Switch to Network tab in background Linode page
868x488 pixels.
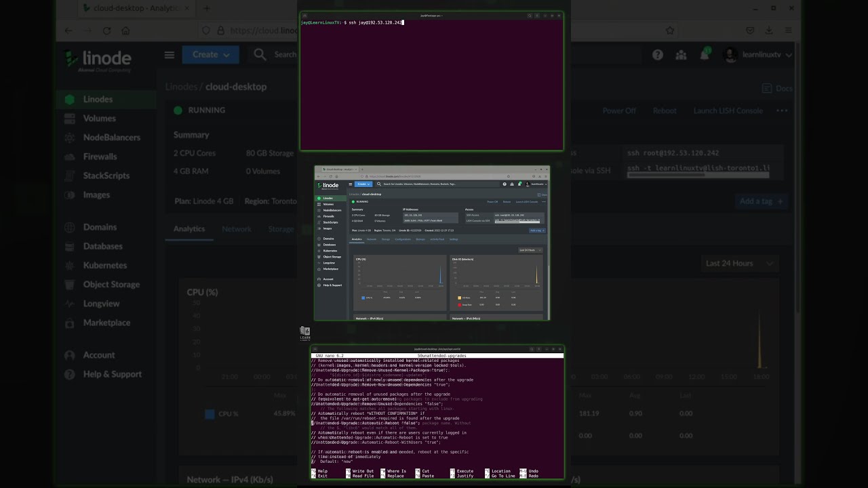[x=237, y=229]
